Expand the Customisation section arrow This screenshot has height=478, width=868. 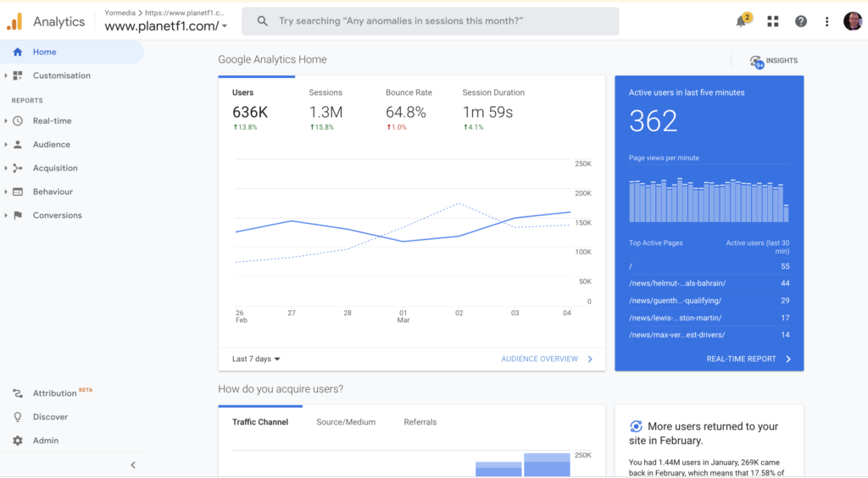tap(6, 75)
